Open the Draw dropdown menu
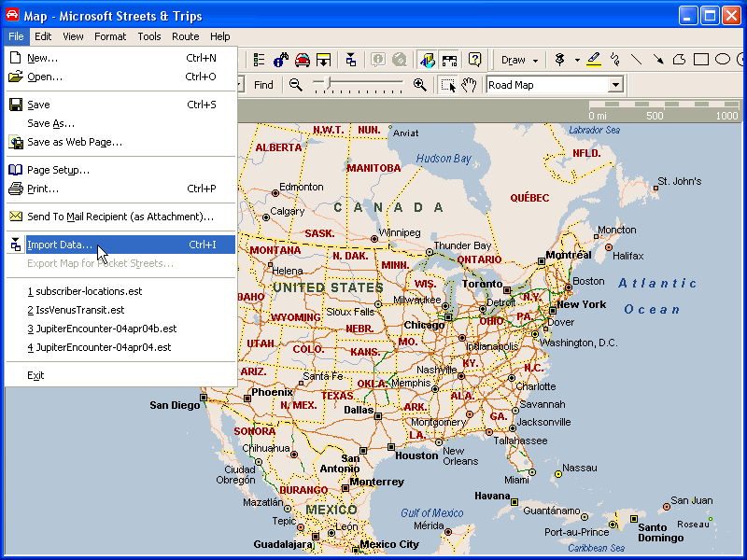Screen dimensions: 747x560 tap(519, 60)
